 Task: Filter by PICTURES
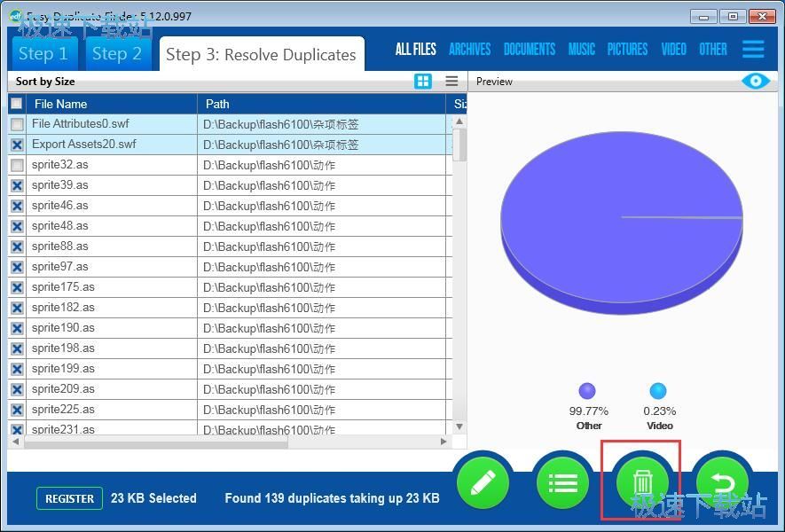tap(627, 49)
